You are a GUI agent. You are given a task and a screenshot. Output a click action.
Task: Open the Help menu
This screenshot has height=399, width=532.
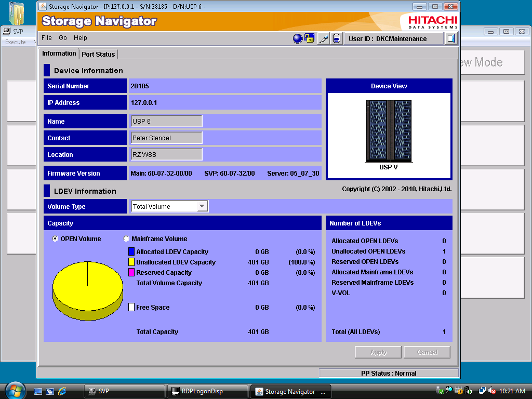(80, 38)
